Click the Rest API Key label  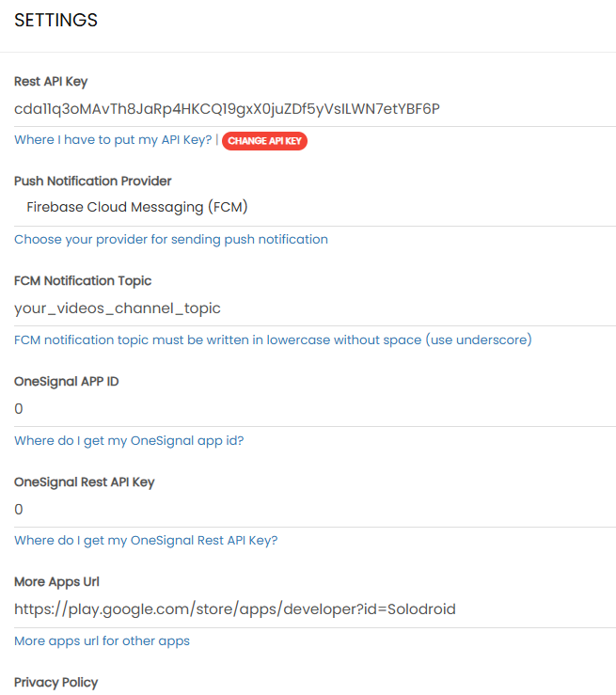[x=51, y=82]
